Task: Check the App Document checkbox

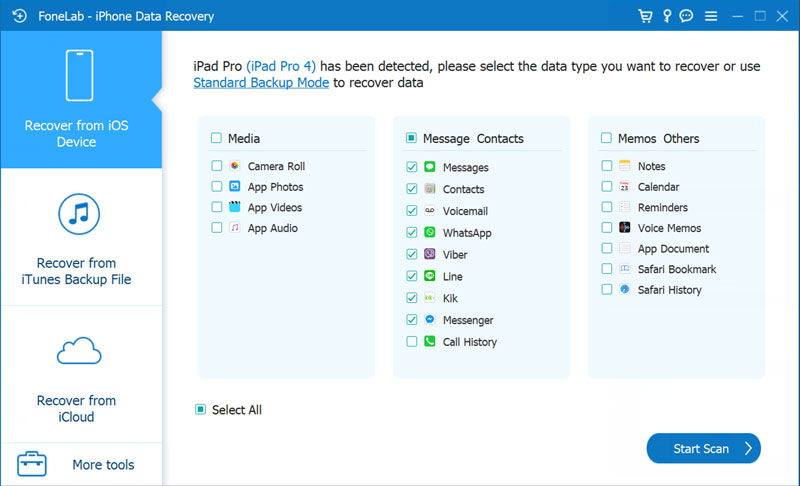Action: (607, 248)
